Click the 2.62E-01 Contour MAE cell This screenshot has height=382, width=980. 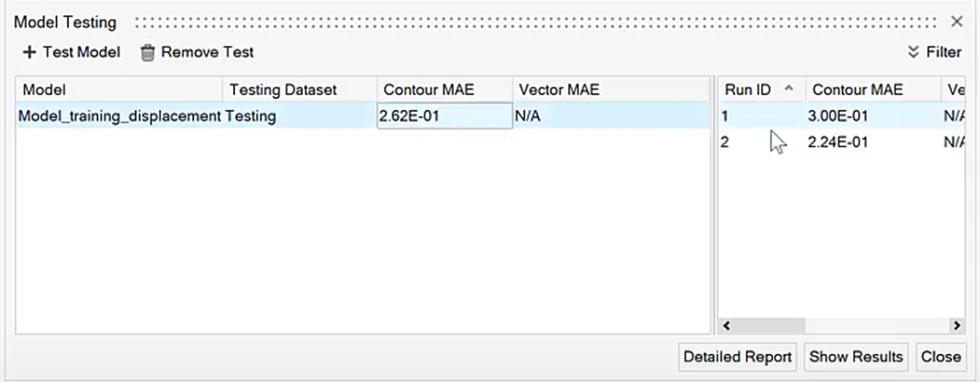tap(445, 115)
